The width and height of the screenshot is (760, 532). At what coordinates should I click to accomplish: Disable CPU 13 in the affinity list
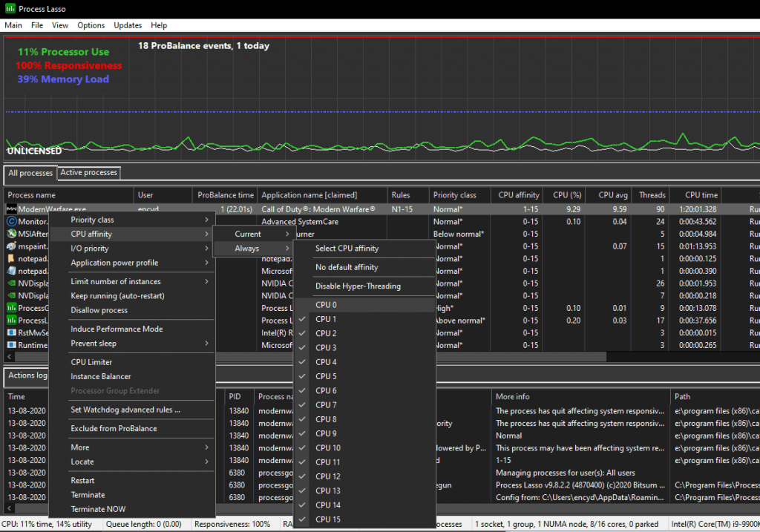click(364, 490)
